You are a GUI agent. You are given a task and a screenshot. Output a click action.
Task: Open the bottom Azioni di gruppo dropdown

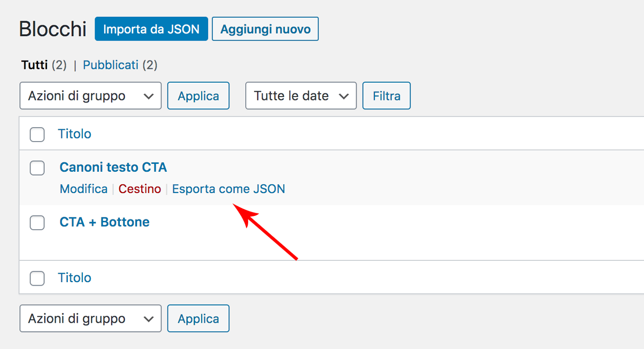click(x=91, y=318)
